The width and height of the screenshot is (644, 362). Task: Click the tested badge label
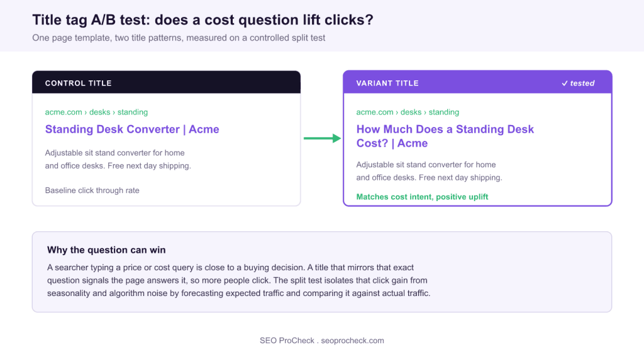coord(582,84)
